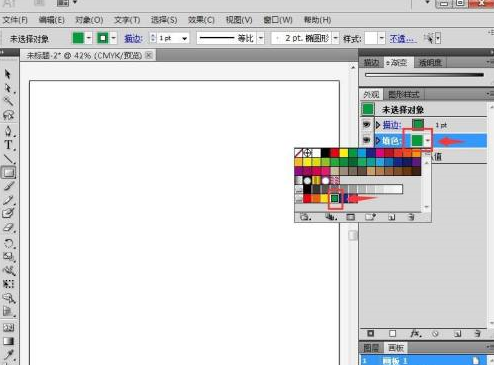Duplicate selected item in Appearance panel
Image resolution: width=494 pixels, height=365 pixels.
click(x=457, y=333)
